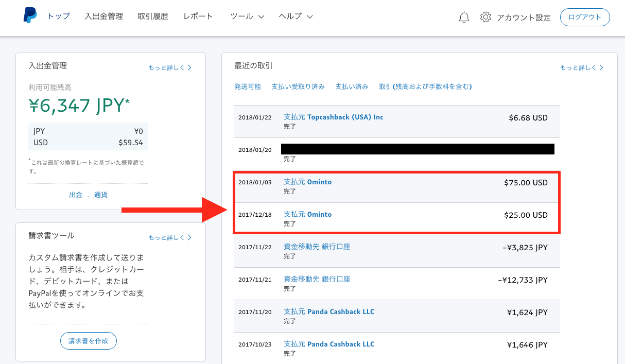This screenshot has width=625, height=364.
Task: Go to 取引履歴 in navigation
Action: tap(153, 16)
